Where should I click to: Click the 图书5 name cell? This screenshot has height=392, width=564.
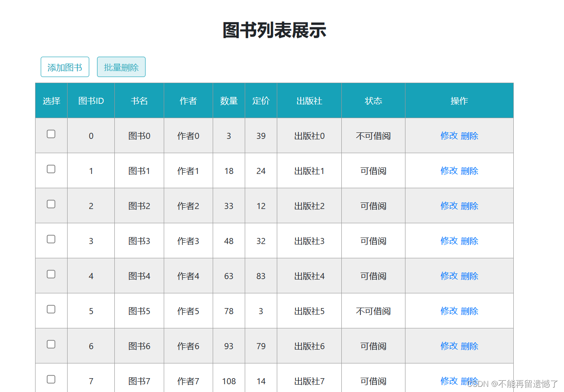click(139, 311)
